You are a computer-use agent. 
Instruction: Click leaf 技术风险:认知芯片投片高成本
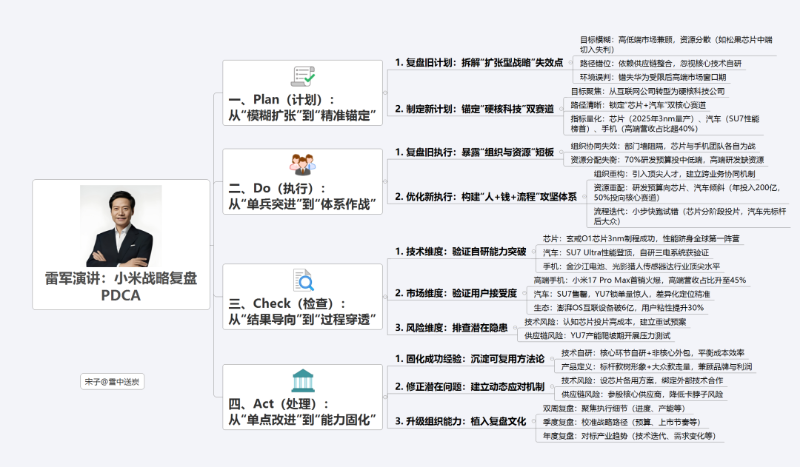pos(605,322)
